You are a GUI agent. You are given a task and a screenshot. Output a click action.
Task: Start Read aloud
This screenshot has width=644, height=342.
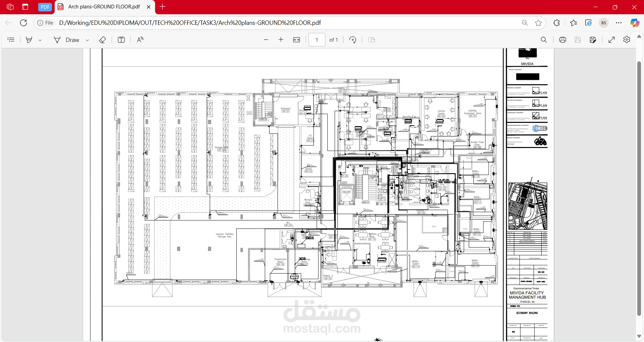coord(140,40)
